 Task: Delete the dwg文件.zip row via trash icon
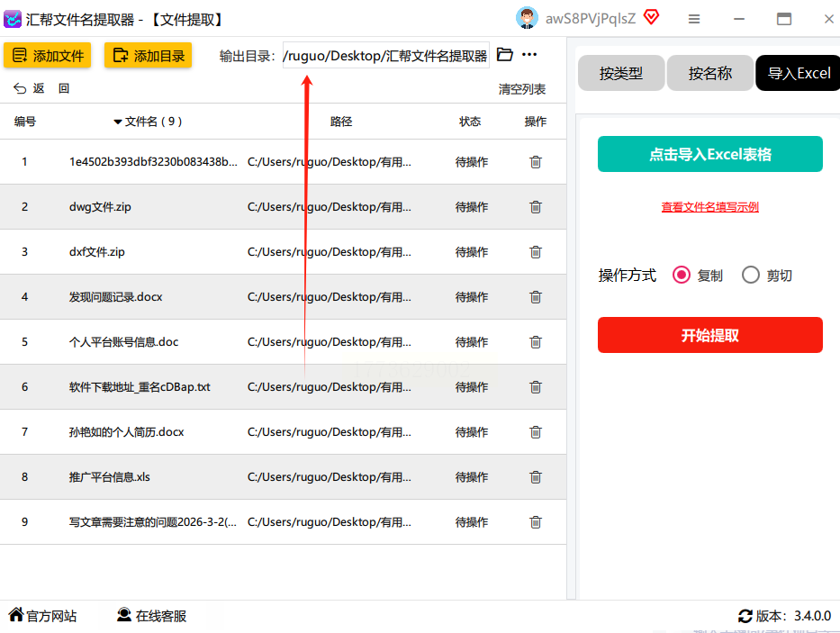click(536, 207)
